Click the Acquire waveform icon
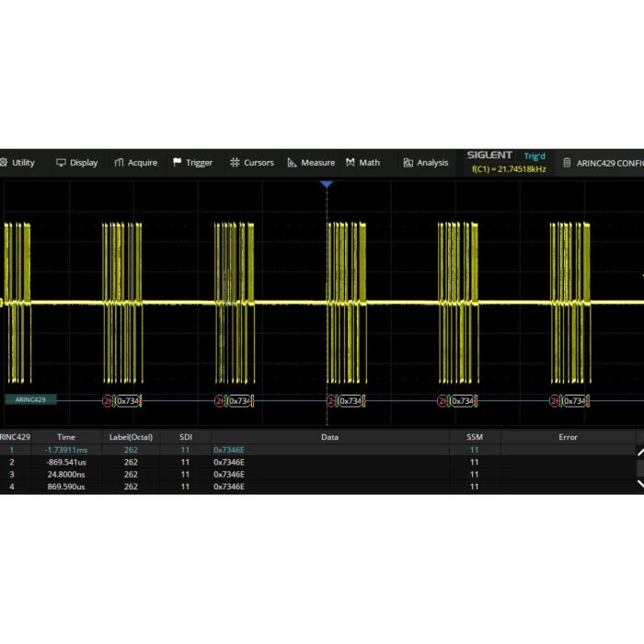 [x=120, y=163]
